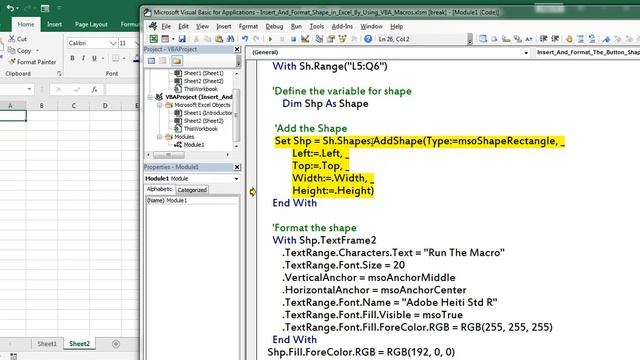The image size is (640, 360).
Task: Click the Uncomment Block icon
Action: (x=592, y=39)
